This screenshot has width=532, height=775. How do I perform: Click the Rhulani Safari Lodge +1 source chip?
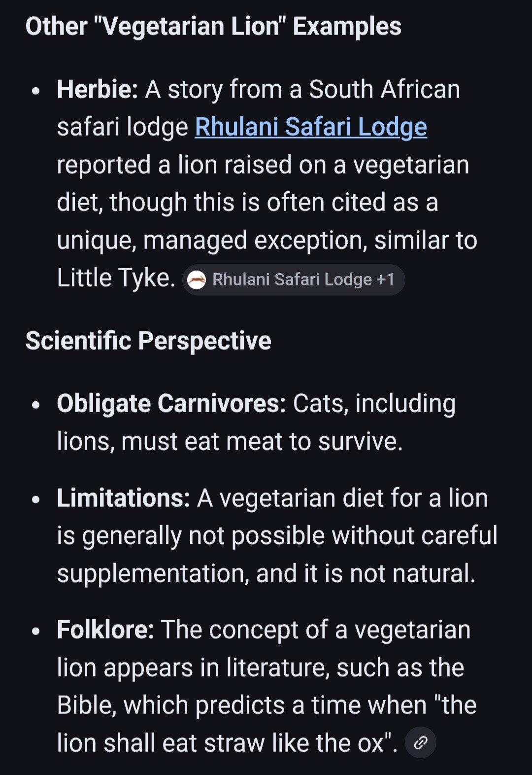294,280
